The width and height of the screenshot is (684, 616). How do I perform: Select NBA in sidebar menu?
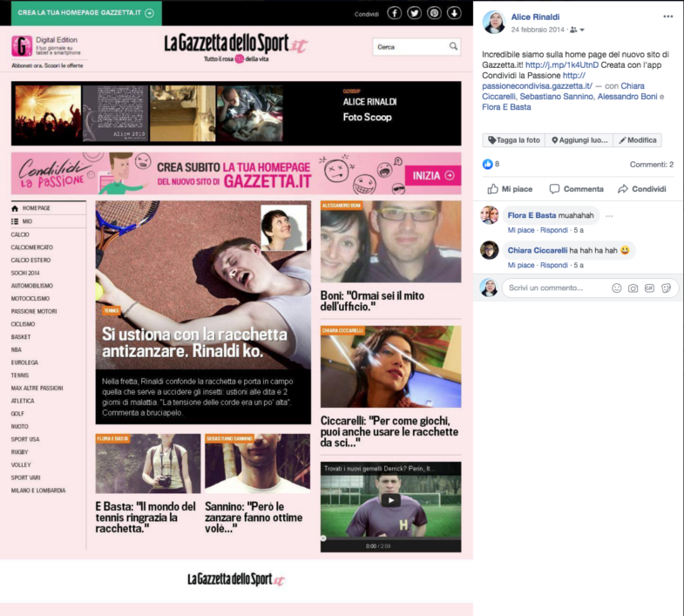coord(17,349)
